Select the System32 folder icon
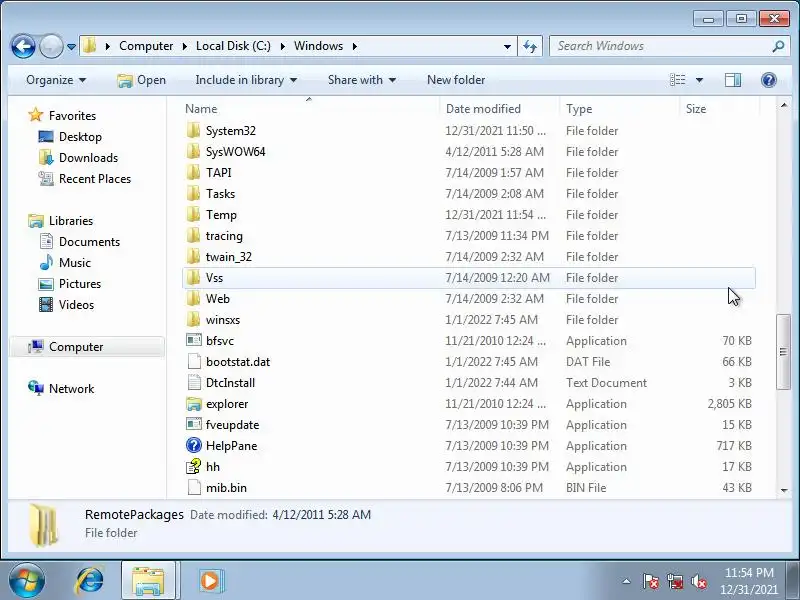The height and width of the screenshot is (600, 800). coord(193,131)
